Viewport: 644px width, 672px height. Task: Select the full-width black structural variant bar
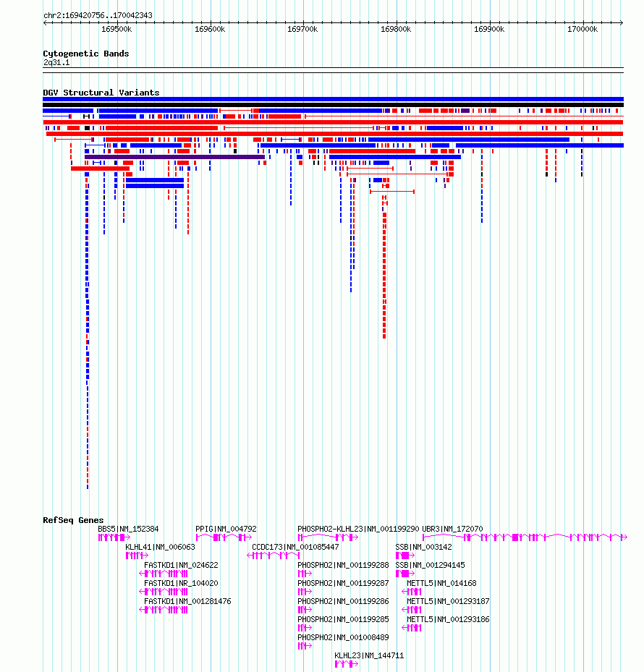(333, 105)
